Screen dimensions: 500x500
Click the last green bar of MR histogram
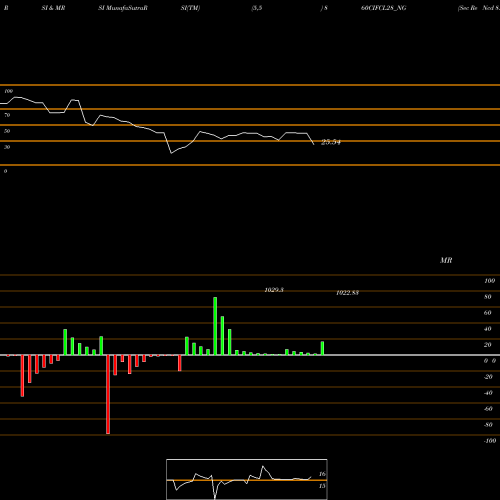[x=322, y=348]
